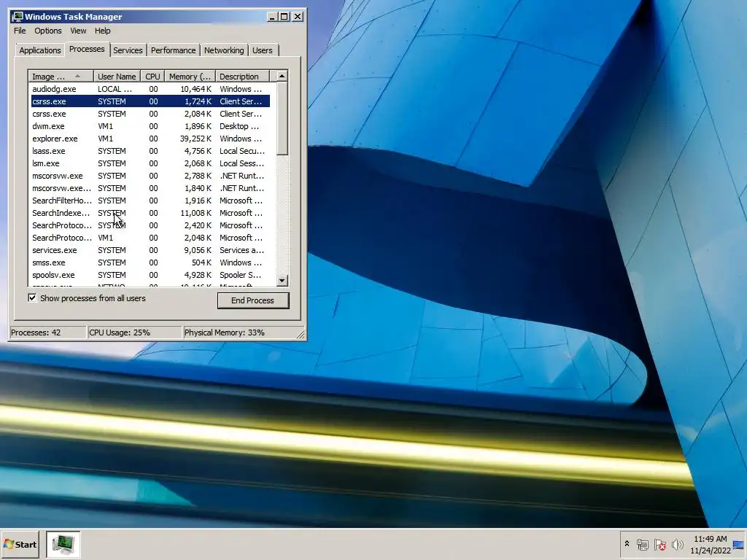The width and height of the screenshot is (747, 560).
Task: Click the End Process button
Action: click(253, 300)
